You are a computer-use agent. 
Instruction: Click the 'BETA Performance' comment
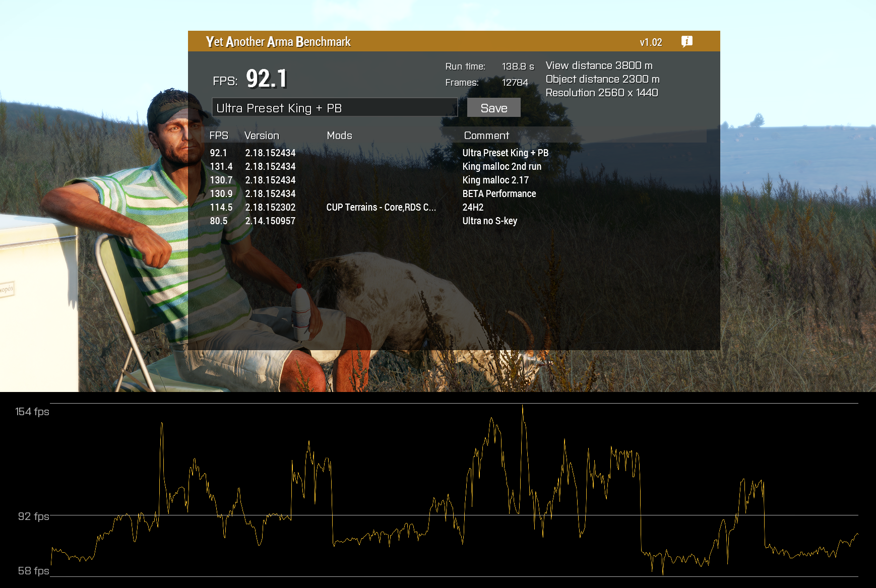click(499, 193)
